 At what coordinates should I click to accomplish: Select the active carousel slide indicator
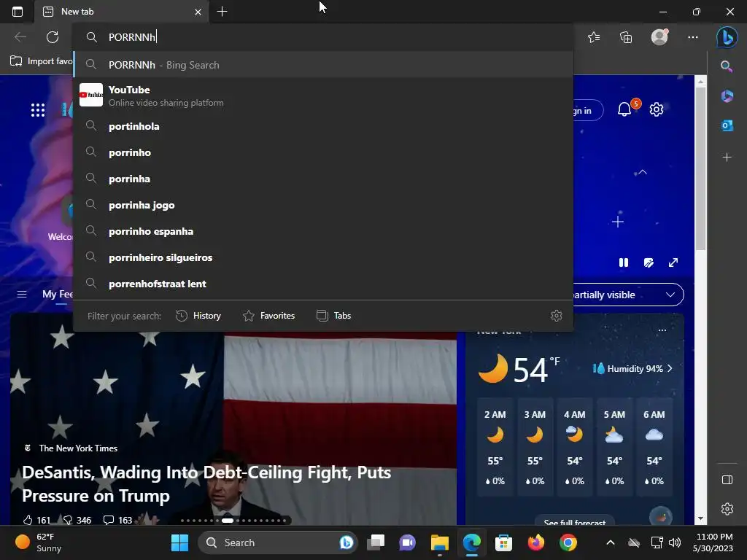[228, 521]
